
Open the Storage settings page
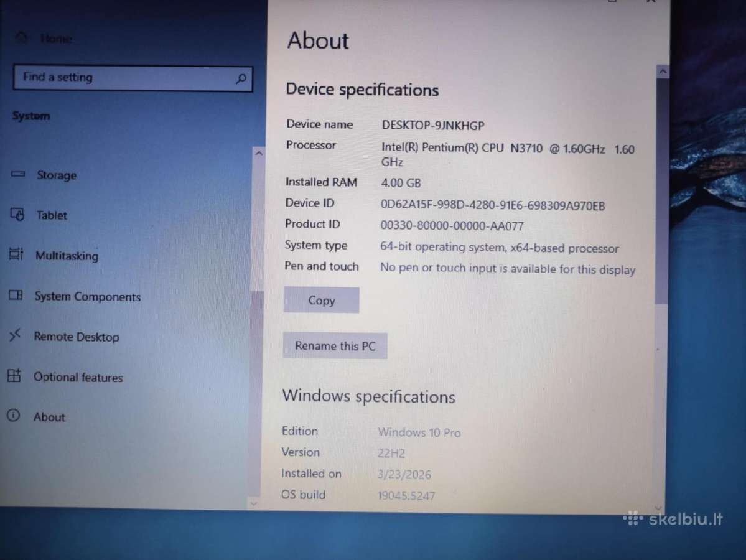click(57, 175)
